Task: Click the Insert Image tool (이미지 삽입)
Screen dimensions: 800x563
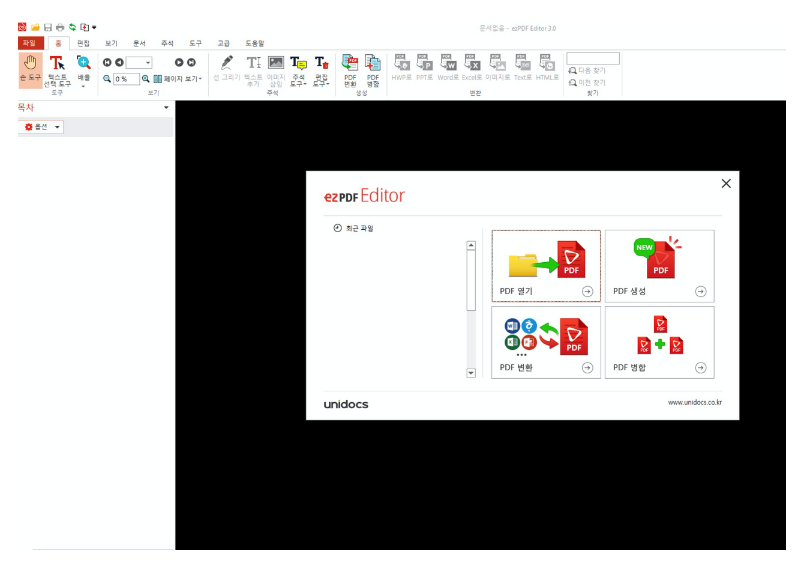Action: [276, 70]
